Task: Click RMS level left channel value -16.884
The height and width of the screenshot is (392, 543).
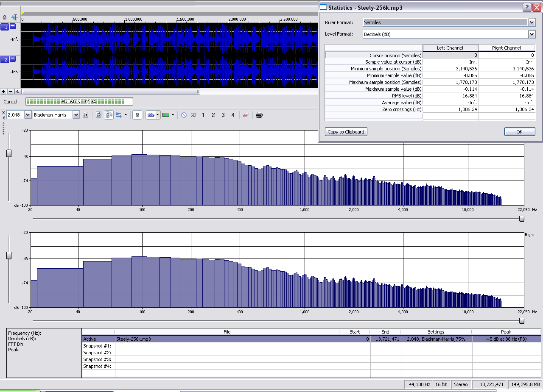Action: [x=451, y=96]
